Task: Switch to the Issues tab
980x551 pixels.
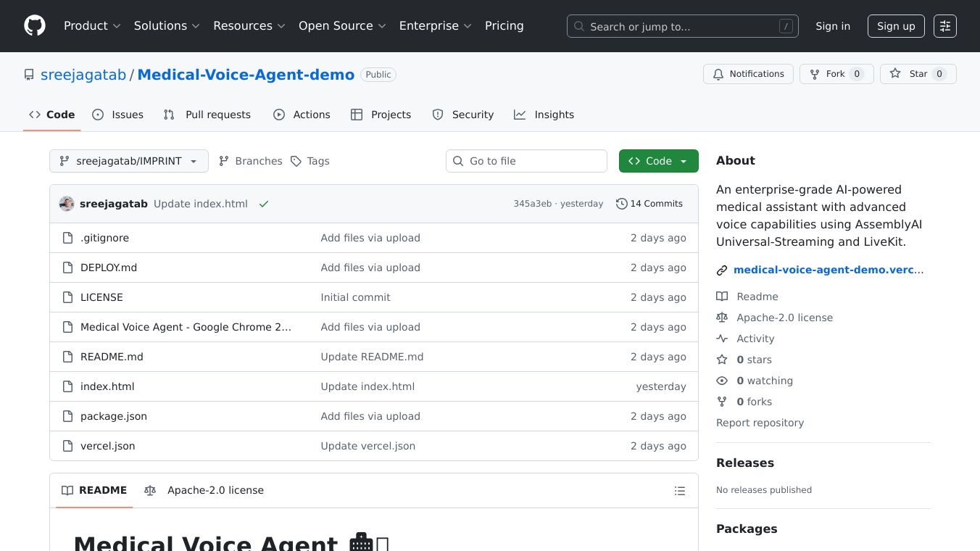Action: [118, 115]
